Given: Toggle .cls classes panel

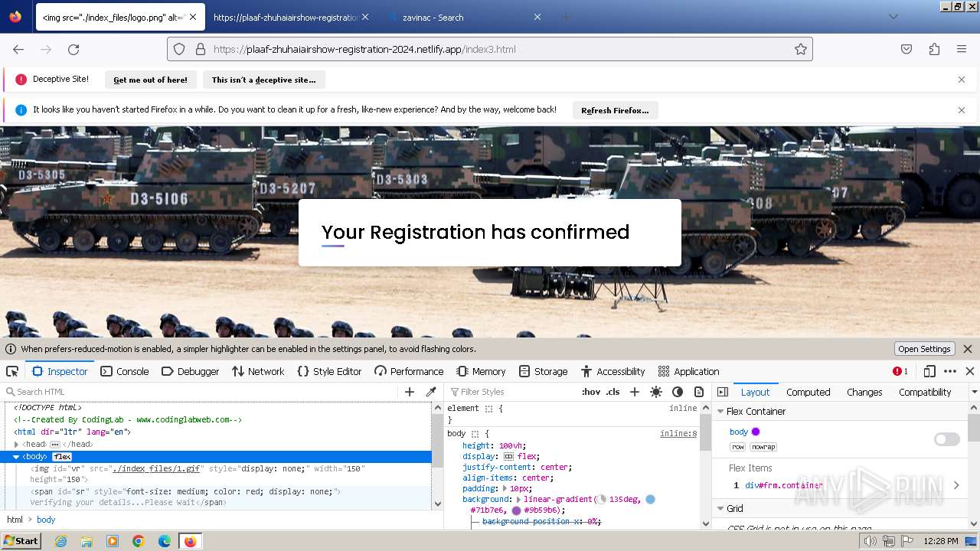Looking at the screenshot, I should pos(612,392).
